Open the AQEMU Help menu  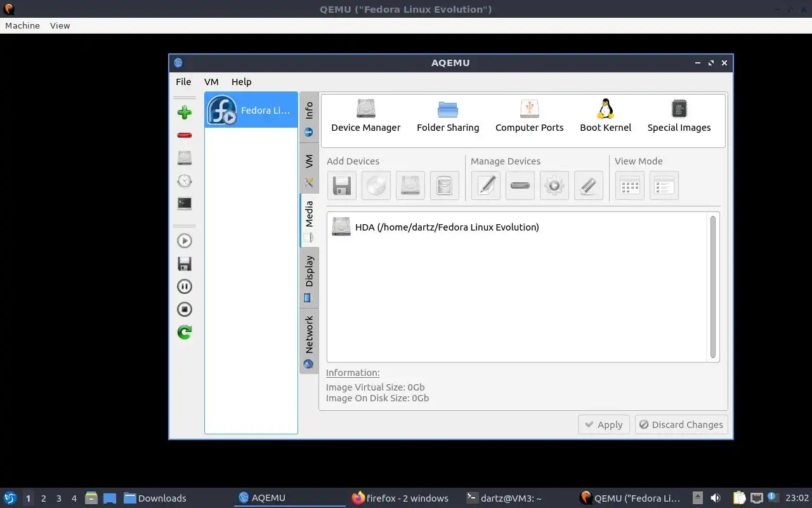241,81
